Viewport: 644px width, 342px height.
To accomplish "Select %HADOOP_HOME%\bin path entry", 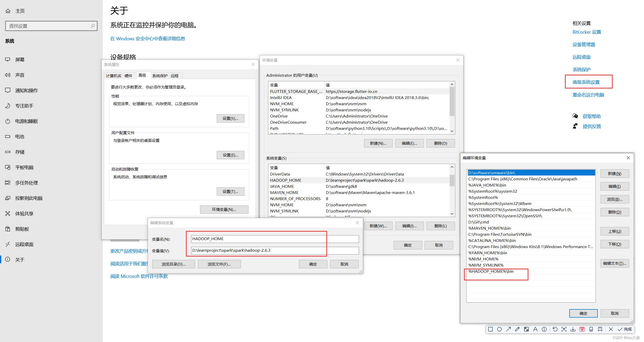I will [x=531, y=271].
